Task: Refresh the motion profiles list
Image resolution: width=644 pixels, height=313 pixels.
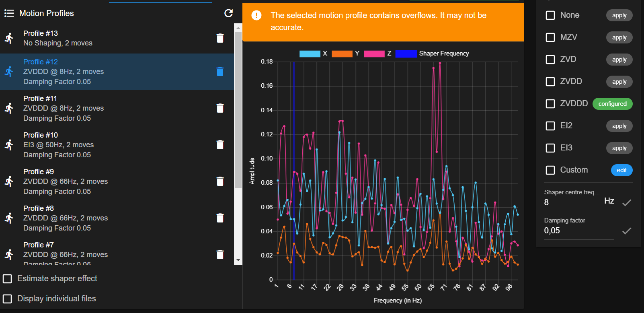Action: click(x=228, y=13)
